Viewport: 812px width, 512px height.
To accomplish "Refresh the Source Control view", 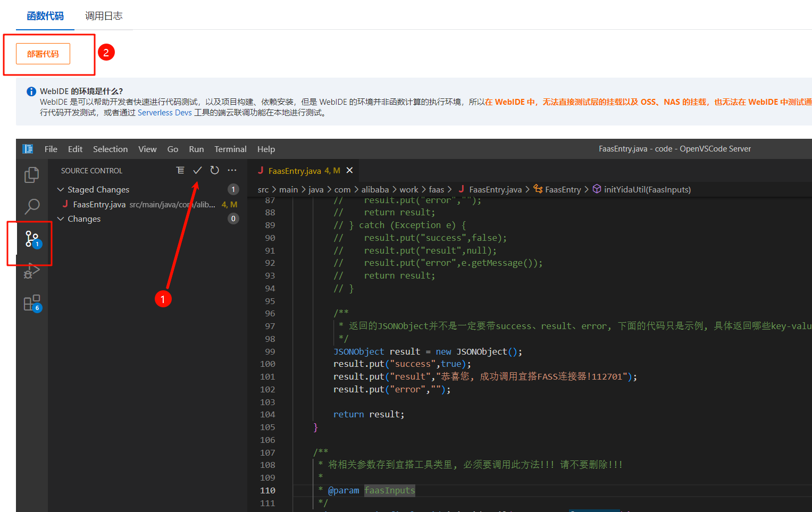I will tap(214, 170).
